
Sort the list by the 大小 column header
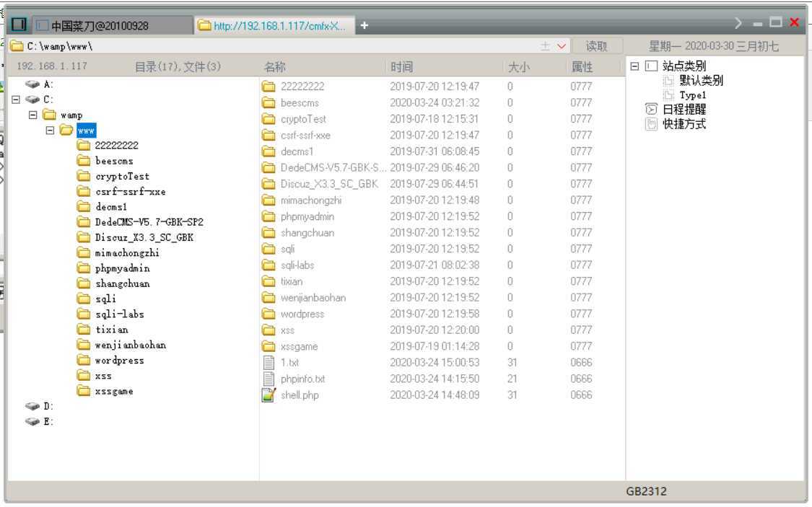pyautogui.click(x=519, y=67)
